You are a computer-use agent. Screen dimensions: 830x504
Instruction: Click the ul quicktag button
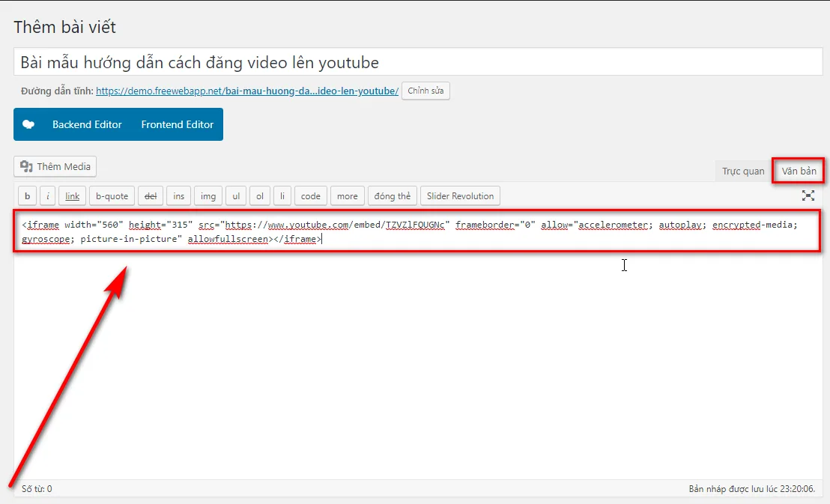pos(236,196)
